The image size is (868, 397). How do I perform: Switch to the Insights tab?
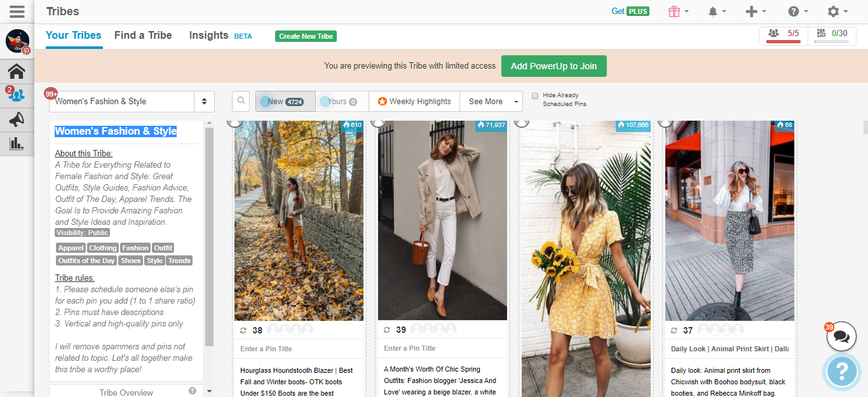[208, 36]
